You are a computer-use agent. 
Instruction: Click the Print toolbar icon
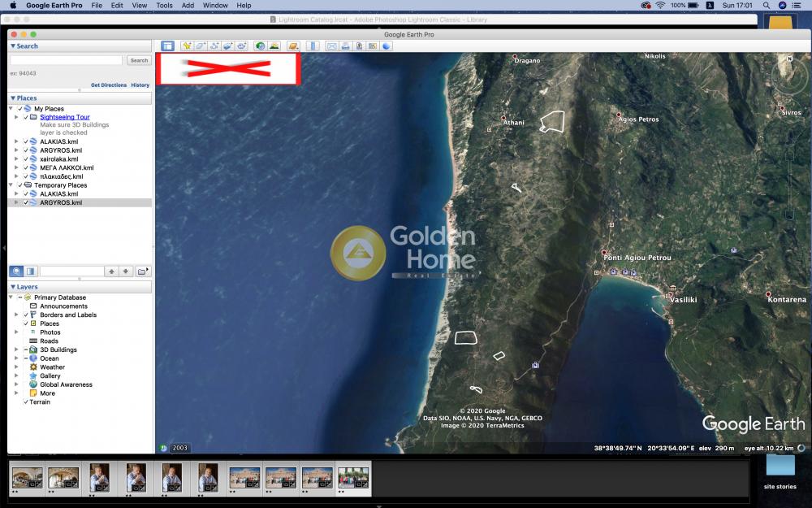(346, 46)
